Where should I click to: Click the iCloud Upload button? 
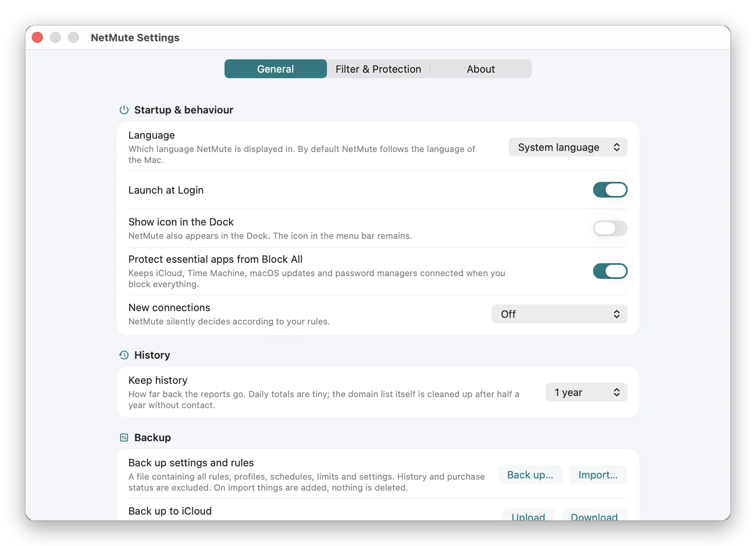[x=528, y=515]
